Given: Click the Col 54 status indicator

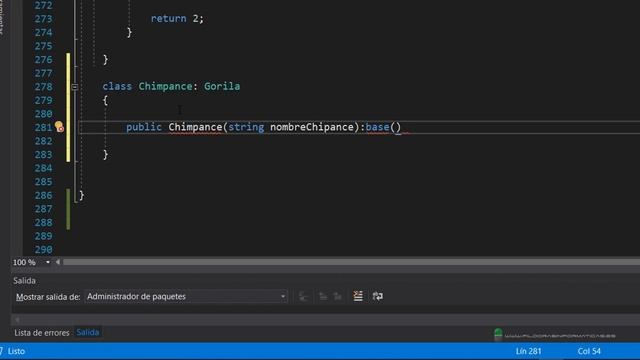Looking at the screenshot, I should [x=589, y=351].
